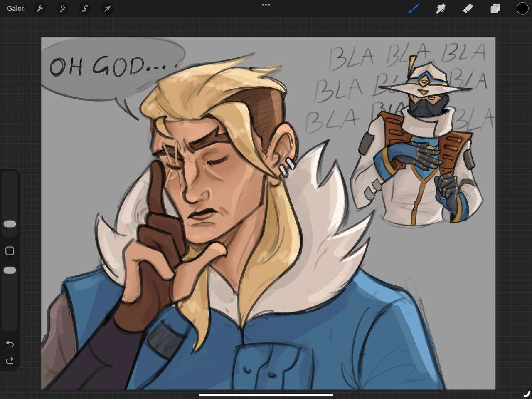Open the Adjustments magic wand menu

pyautogui.click(x=62, y=8)
